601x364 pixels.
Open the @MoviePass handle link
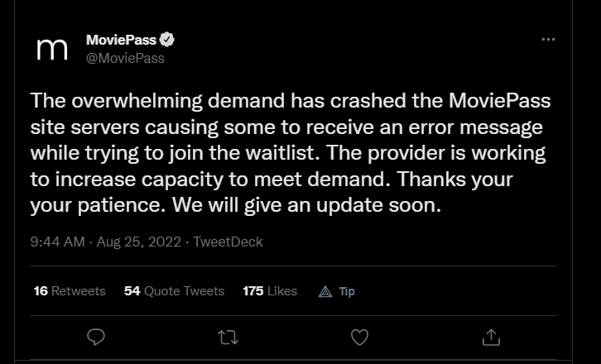pos(125,58)
